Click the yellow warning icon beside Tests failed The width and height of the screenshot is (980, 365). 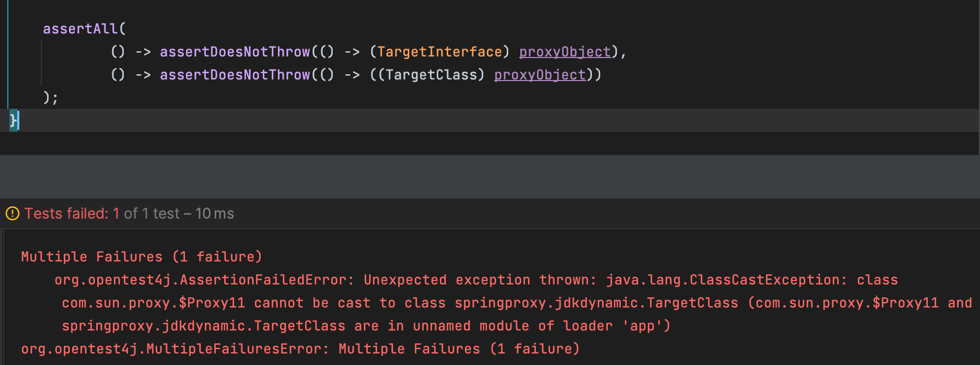[12, 213]
